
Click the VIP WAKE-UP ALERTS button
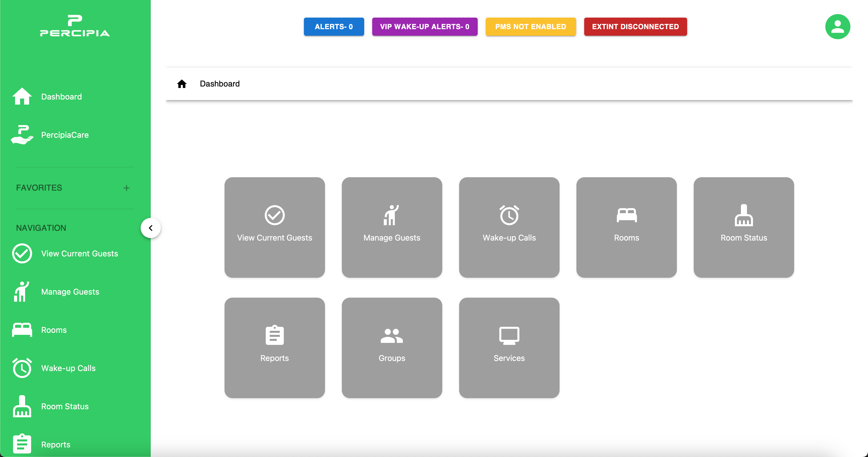(x=424, y=27)
